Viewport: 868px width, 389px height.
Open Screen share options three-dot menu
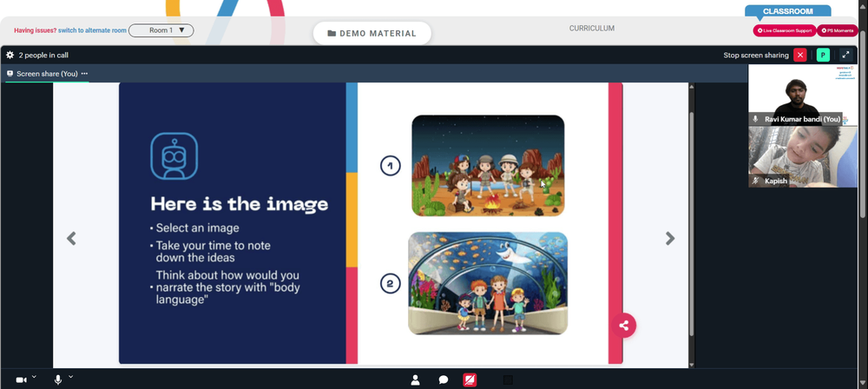[84, 73]
